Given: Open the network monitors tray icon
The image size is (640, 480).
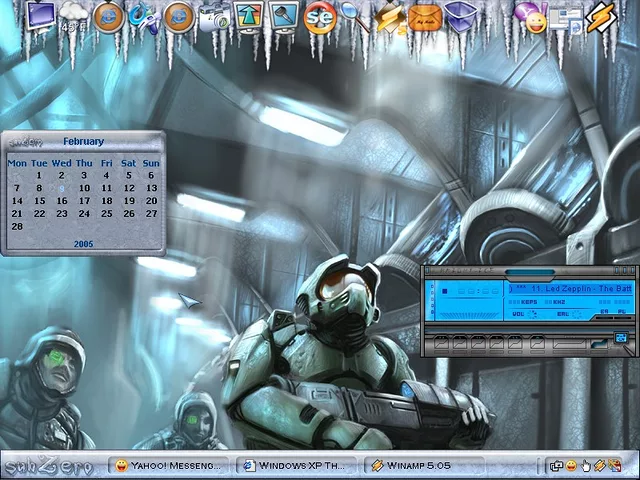Looking at the screenshot, I should click(x=556, y=466).
